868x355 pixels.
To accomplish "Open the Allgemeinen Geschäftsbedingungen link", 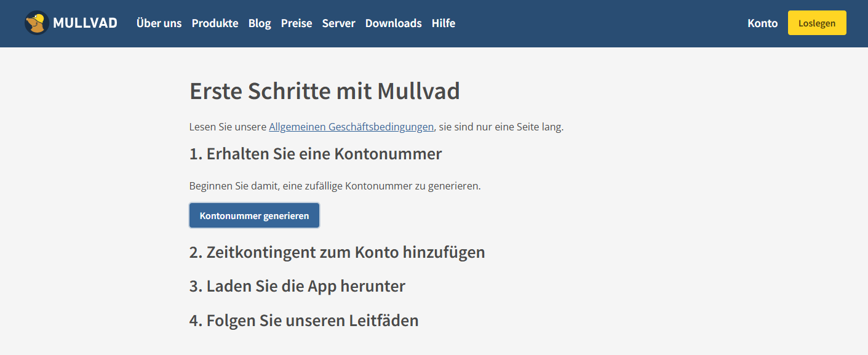I will 351,127.
